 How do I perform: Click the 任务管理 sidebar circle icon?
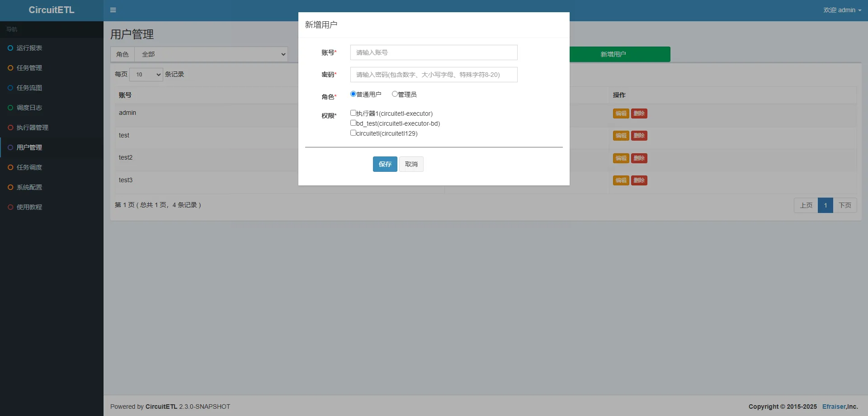10,68
